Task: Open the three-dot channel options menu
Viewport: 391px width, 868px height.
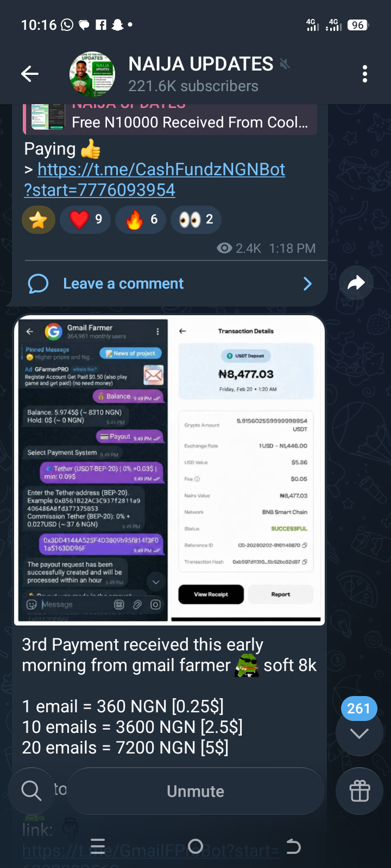Action: click(365, 74)
